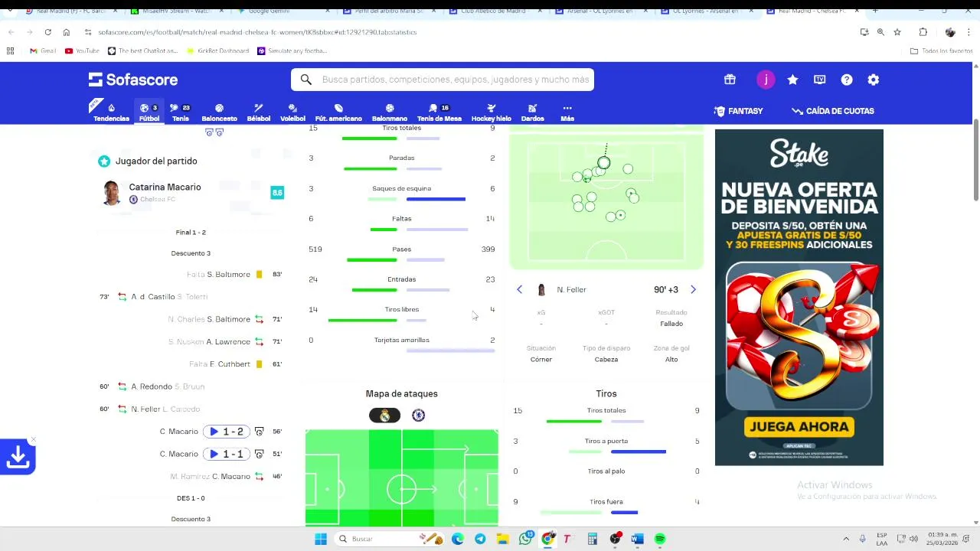Switch to Google Gemini browser tab
The height and width of the screenshot is (551, 980).
[282, 11]
